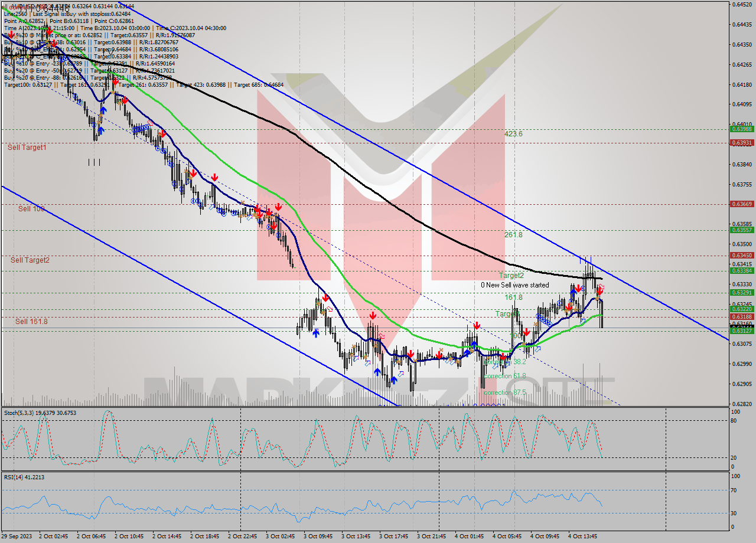The image size is (756, 543).
Task: Click the '4 Oct 09:45' time label
Action: coord(545,537)
